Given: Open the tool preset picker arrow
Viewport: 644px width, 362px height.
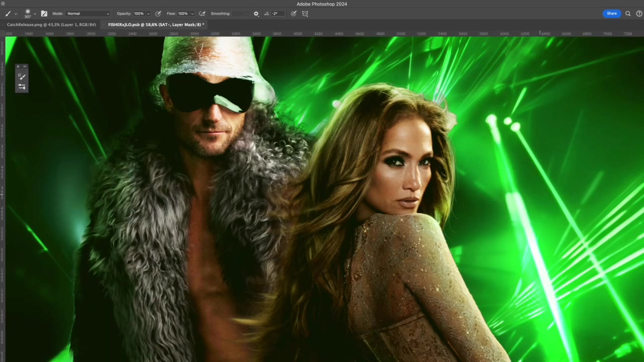Looking at the screenshot, I should pyautogui.click(x=16, y=14).
